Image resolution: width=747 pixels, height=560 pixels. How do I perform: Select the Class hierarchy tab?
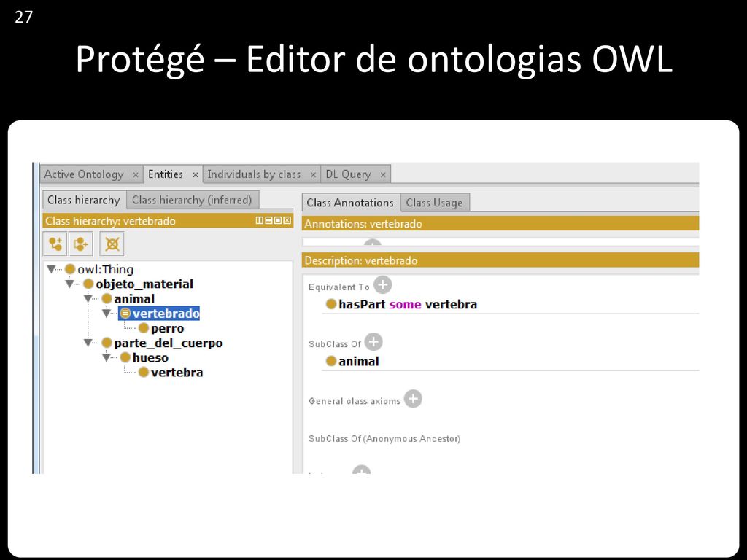coord(84,200)
